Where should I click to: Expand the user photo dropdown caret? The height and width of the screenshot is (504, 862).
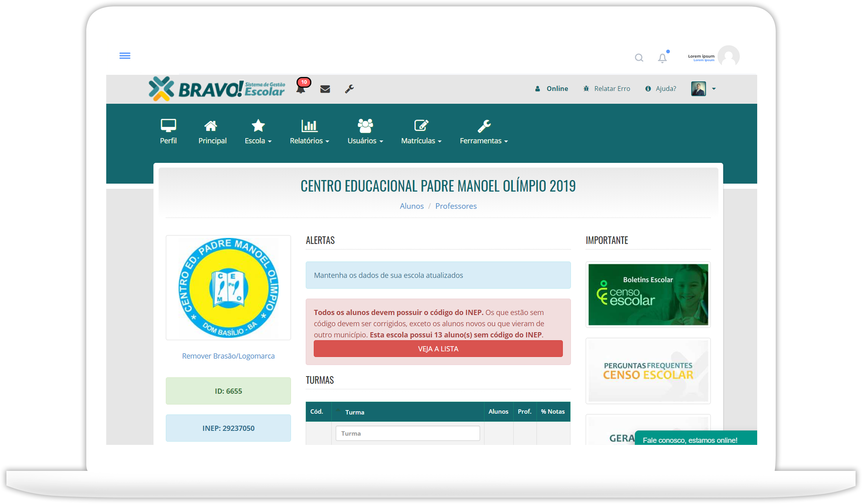coord(714,89)
